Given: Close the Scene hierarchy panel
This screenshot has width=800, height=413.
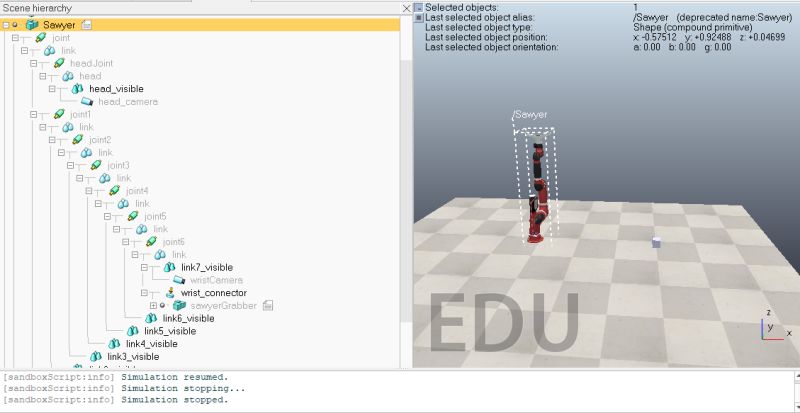Looking at the screenshot, I should pyautogui.click(x=407, y=8).
